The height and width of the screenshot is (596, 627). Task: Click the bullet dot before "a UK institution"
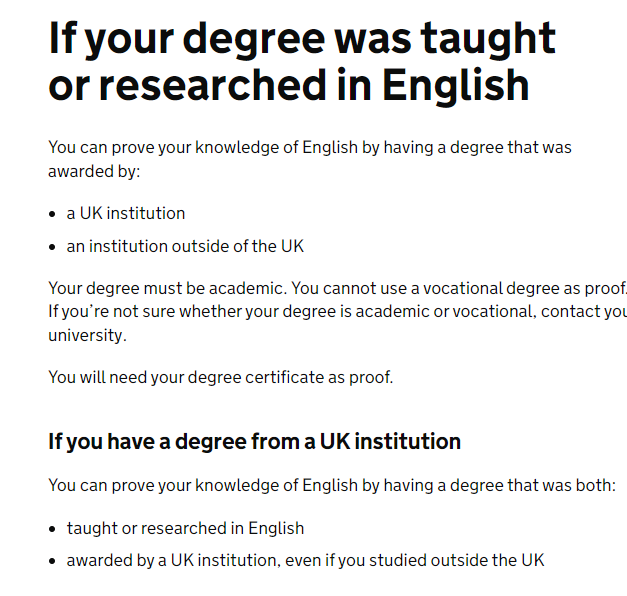pyautogui.click(x=53, y=214)
